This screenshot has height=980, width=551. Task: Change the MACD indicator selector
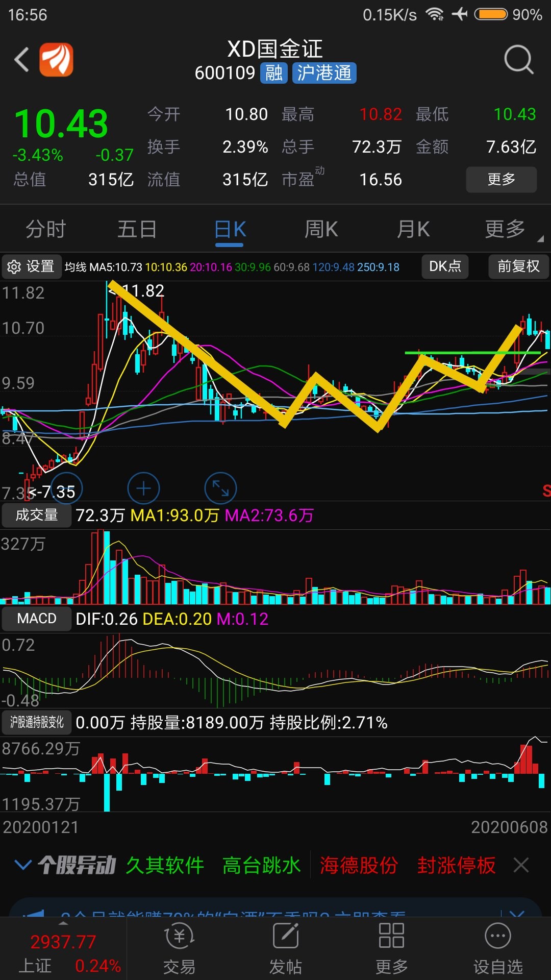tap(36, 619)
